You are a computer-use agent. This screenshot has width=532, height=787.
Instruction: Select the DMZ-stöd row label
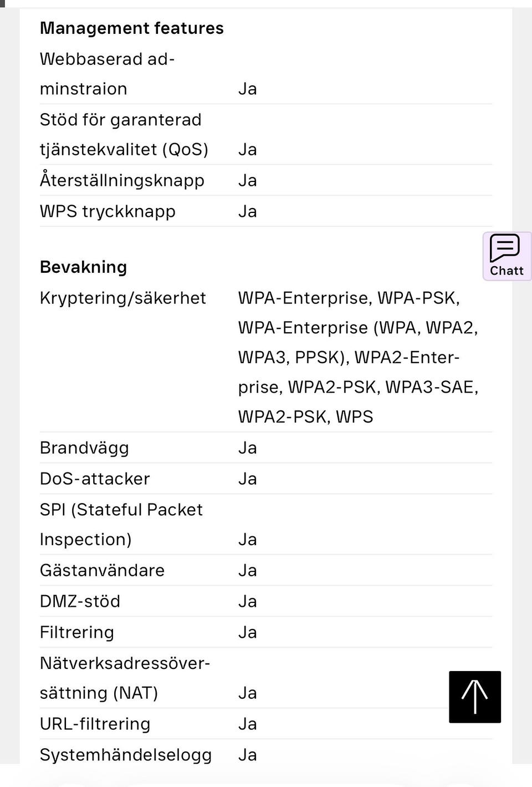pos(80,602)
